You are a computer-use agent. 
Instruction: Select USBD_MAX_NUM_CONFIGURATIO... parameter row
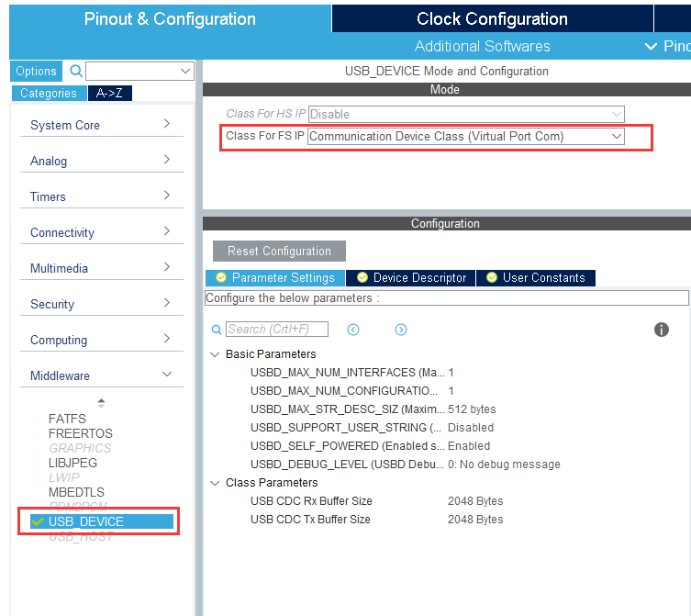pyautogui.click(x=352, y=391)
